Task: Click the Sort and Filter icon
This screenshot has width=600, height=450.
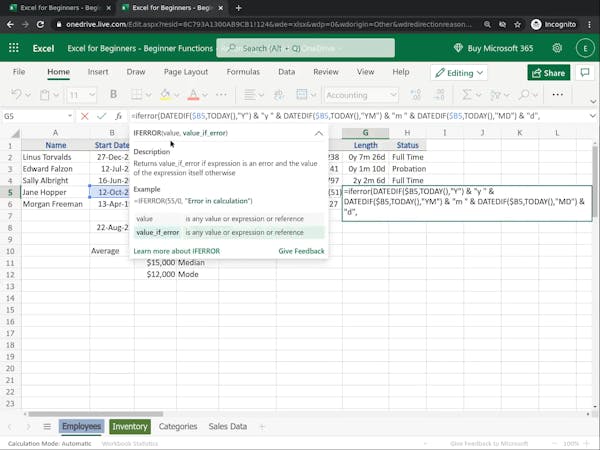Action: 496,95
